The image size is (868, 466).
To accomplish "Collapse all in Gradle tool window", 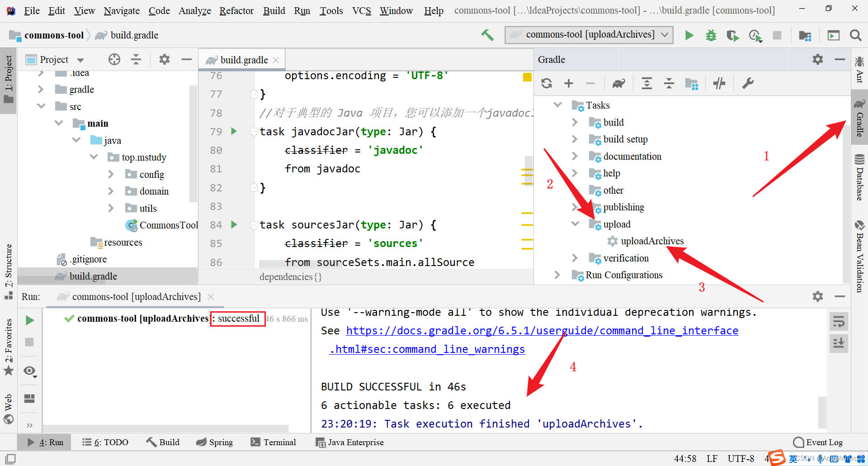I will click(x=669, y=83).
